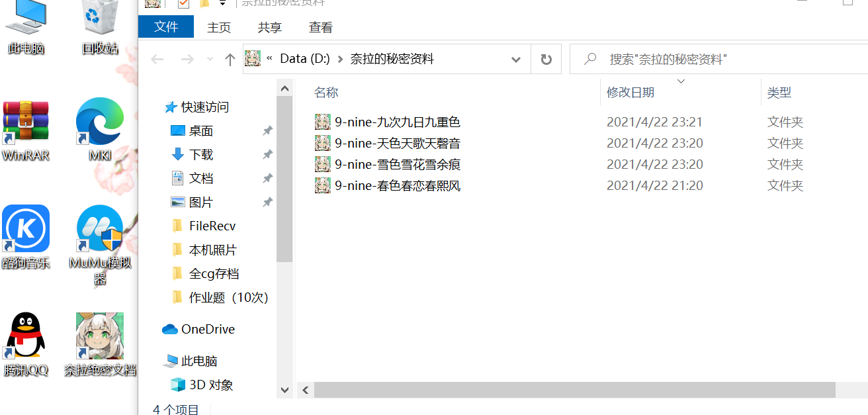Viewport: 868px width, 415px height.
Task: Open the 文件 ribbon tab
Action: (166, 27)
